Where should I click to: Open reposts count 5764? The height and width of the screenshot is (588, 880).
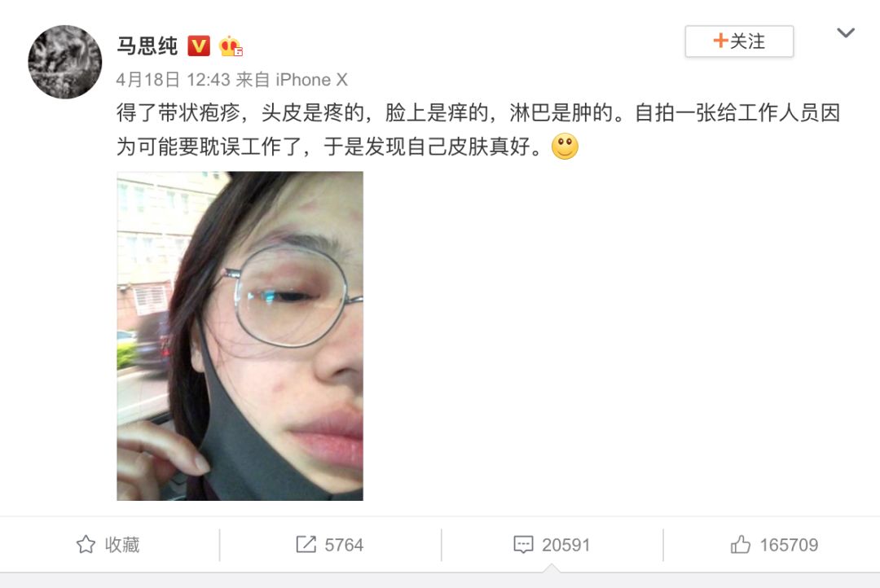click(x=344, y=545)
